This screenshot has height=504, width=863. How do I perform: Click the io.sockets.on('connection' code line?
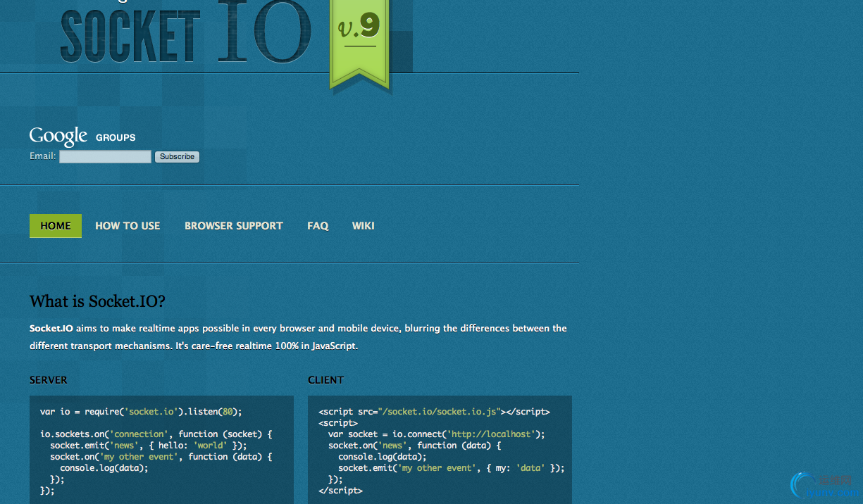click(x=156, y=434)
